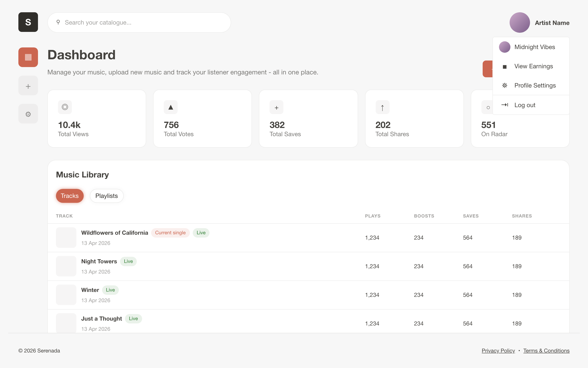Focus the Search your catalogue field

coord(139,22)
